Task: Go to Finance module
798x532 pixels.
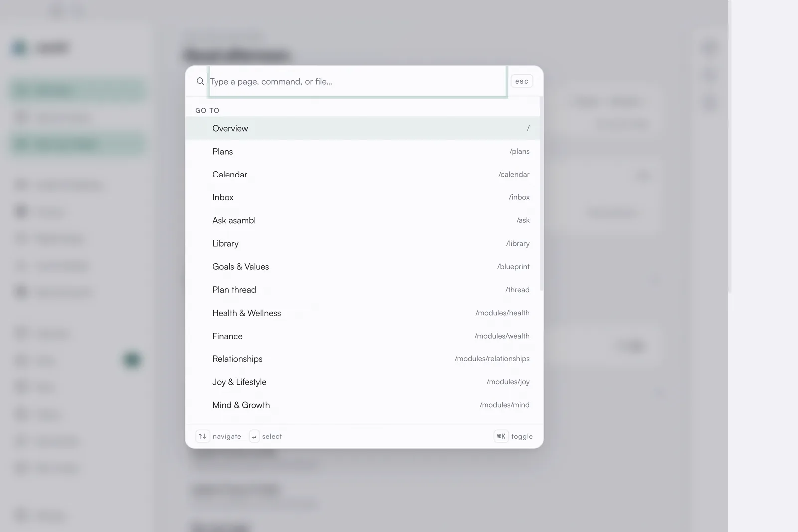Action: [362, 336]
